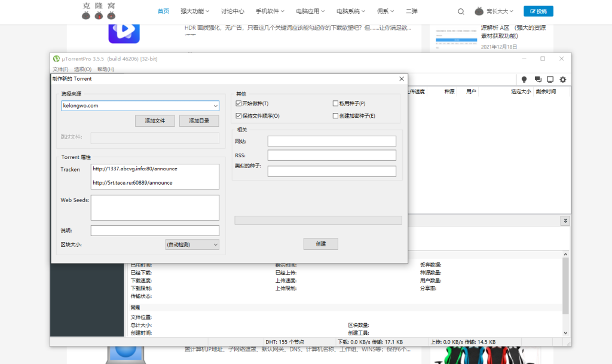
Task: Minimize the uTorrent window
Action: (x=524, y=59)
